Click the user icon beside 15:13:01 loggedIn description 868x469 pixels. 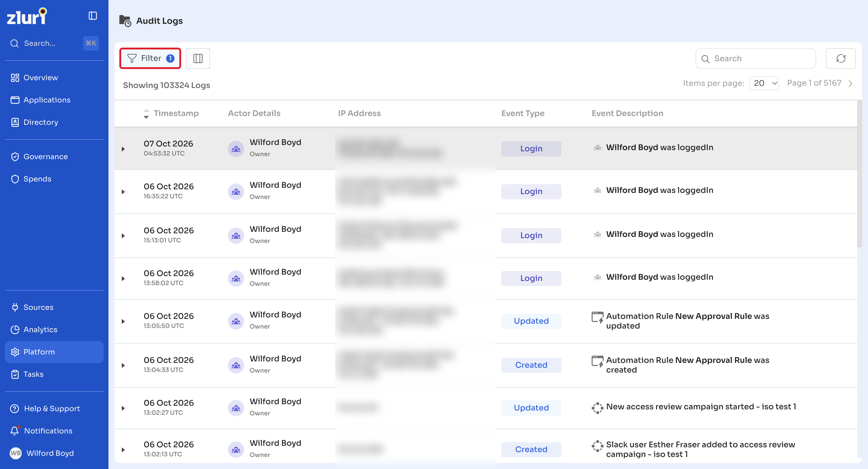coord(597,234)
